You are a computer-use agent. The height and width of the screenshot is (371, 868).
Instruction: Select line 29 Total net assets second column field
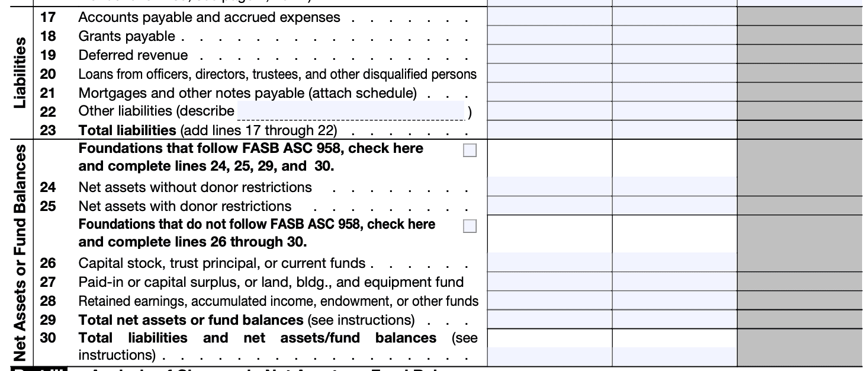coord(674,319)
